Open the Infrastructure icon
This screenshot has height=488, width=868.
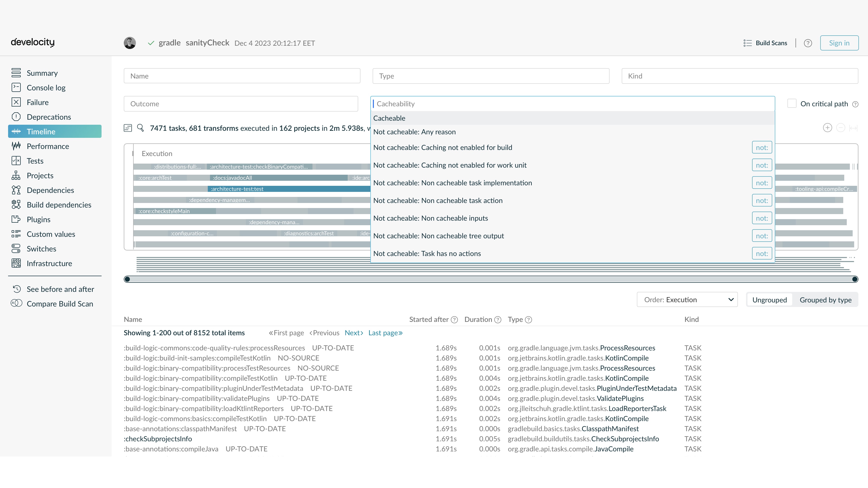click(x=16, y=263)
